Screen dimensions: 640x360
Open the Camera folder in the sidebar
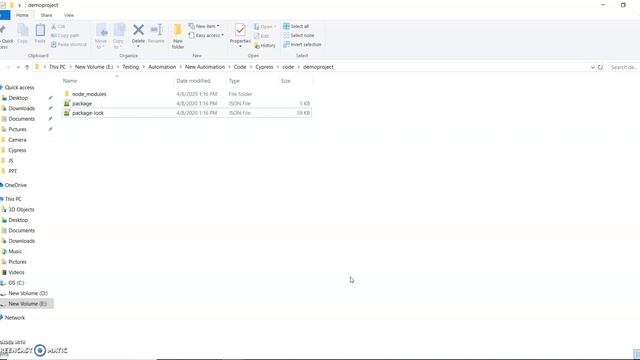17,140
